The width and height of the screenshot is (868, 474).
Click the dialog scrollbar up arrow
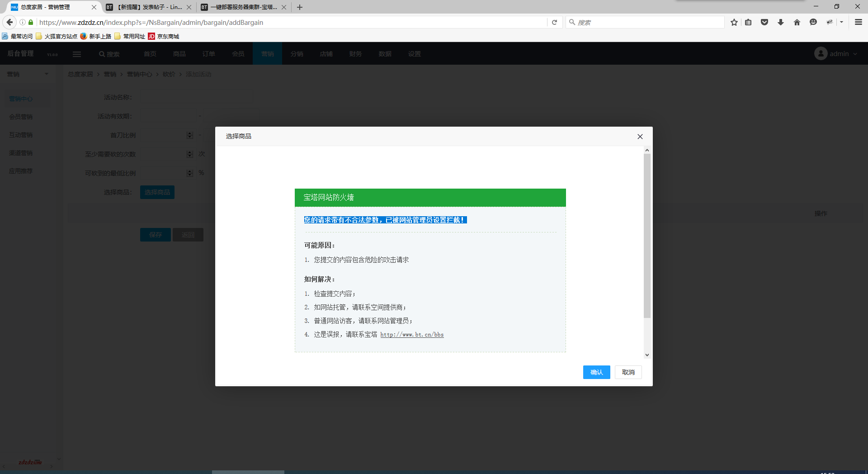coord(647,150)
